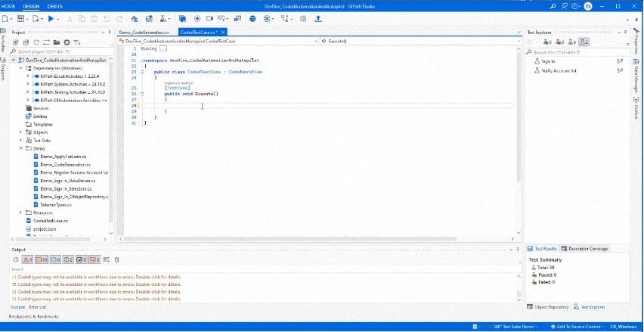
Task: Select the Verify Account list test case
Action: [559, 70]
